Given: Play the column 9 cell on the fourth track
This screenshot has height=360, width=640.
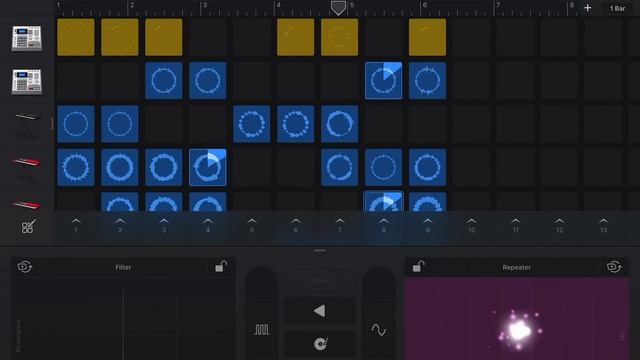Looking at the screenshot, I should (x=427, y=167).
